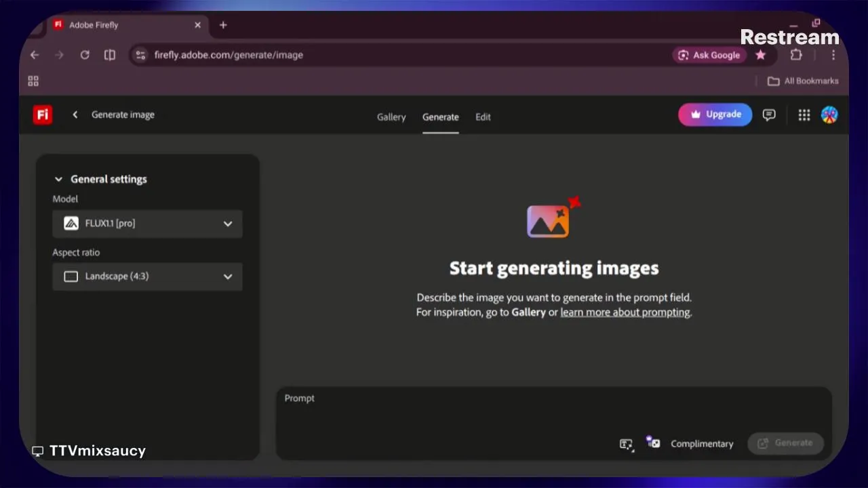Open a new browser tab
Screen dimensions: 868x488
223,25
